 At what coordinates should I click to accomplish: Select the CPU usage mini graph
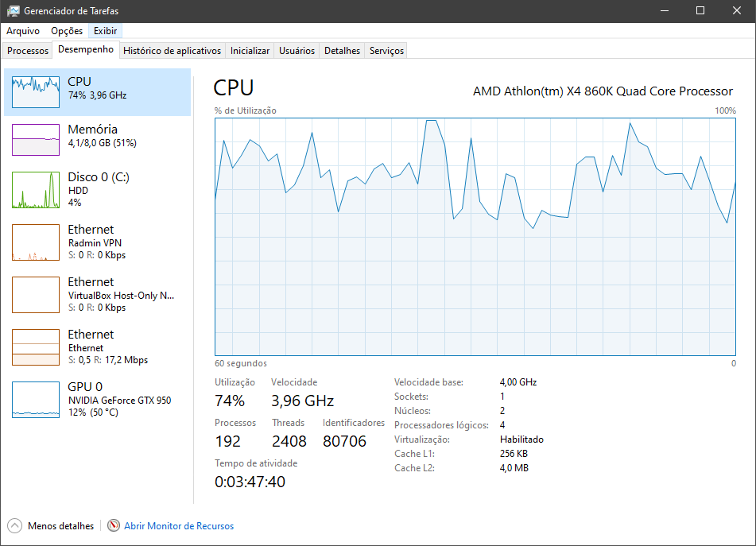[x=36, y=91]
